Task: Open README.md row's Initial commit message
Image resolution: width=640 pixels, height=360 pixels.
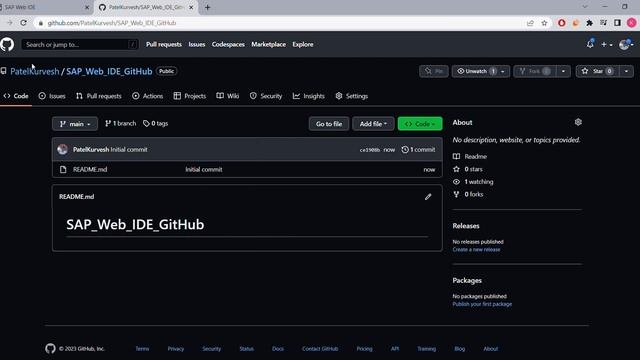Action: (x=204, y=169)
